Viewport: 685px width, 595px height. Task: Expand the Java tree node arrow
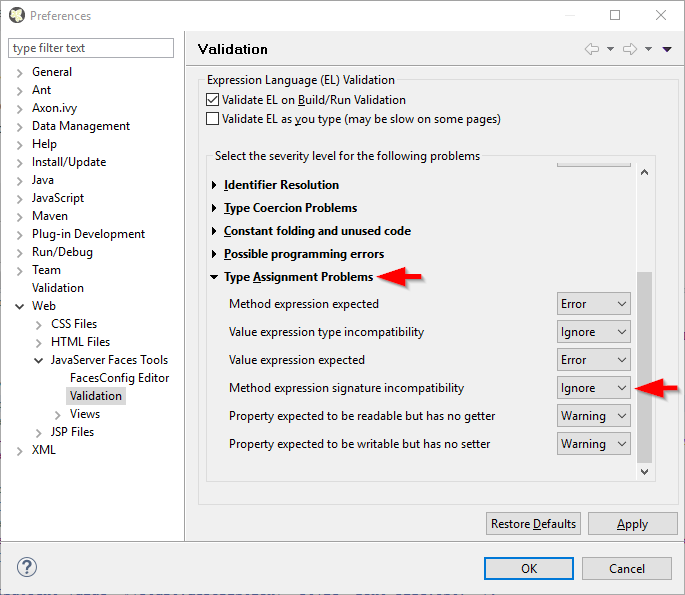[x=19, y=181]
